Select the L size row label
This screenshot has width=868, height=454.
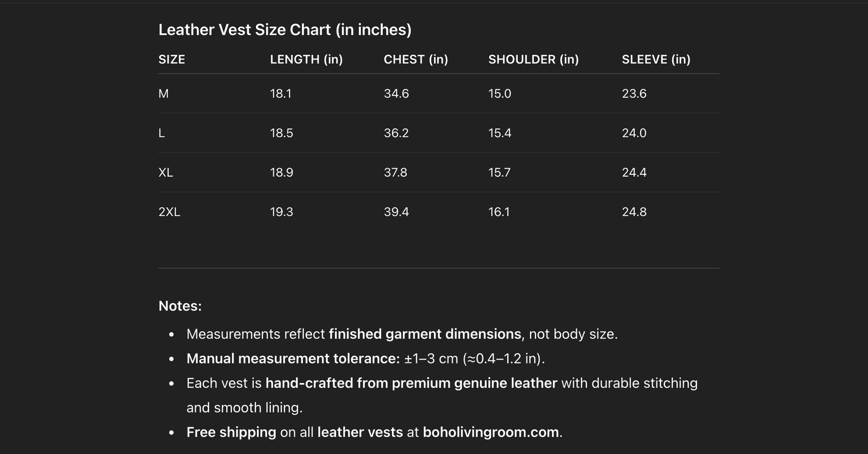click(x=162, y=133)
